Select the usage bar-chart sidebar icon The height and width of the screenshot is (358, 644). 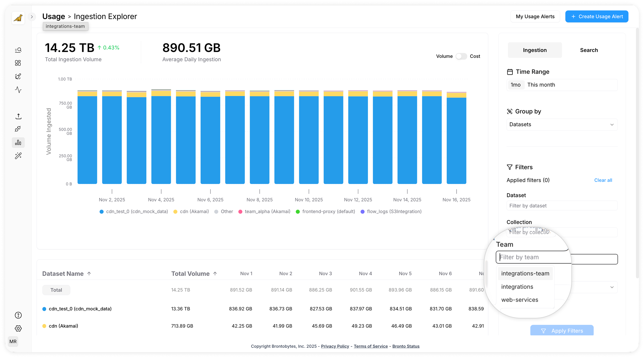18,143
